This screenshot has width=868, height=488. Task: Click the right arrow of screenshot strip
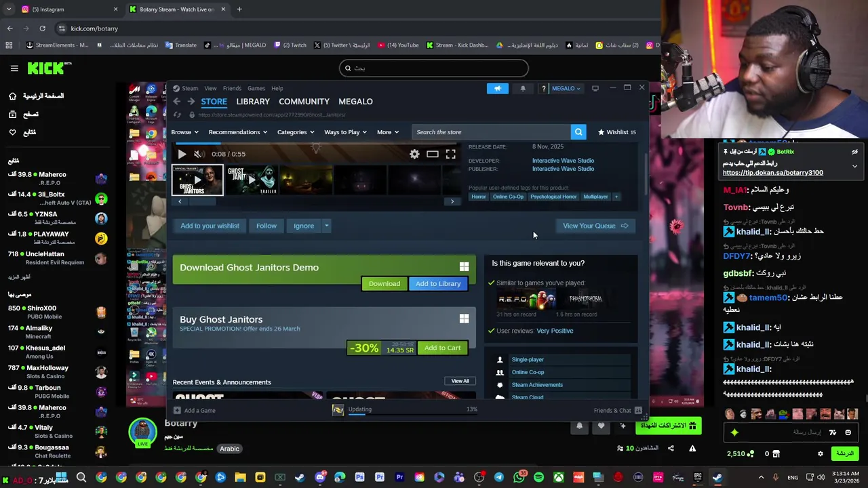coord(452,201)
